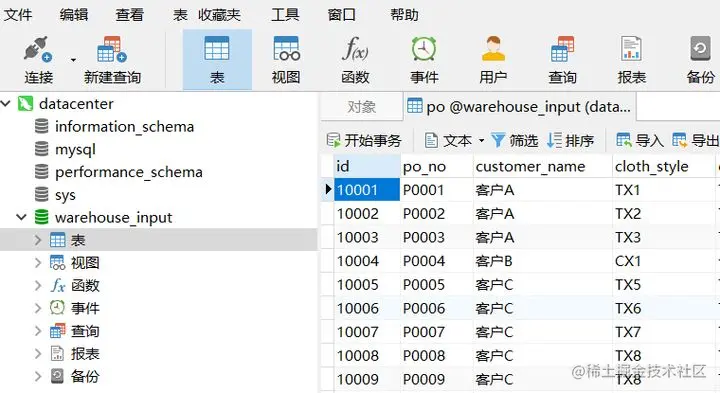Select the performance_schema database
The height and width of the screenshot is (393, 720).
point(129,172)
